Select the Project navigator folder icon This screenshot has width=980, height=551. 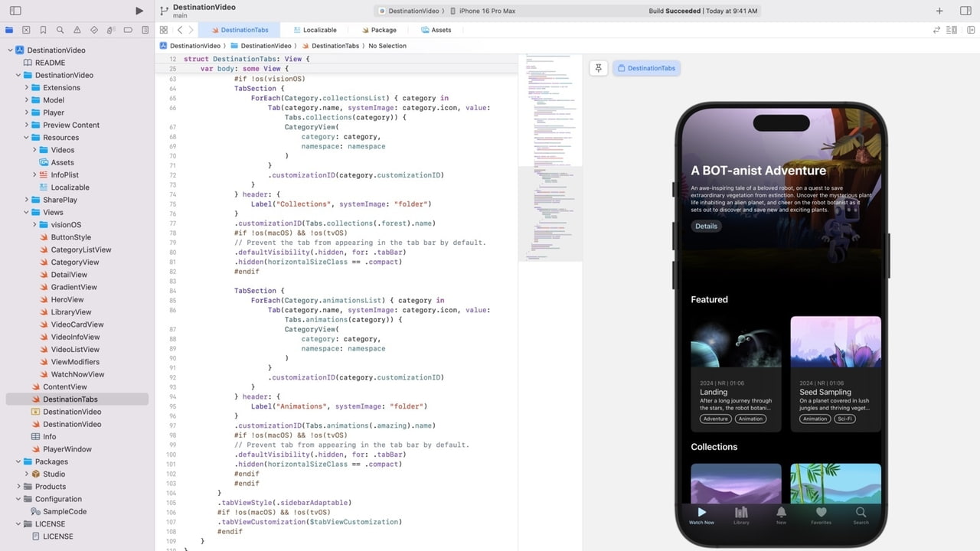pos(9,30)
